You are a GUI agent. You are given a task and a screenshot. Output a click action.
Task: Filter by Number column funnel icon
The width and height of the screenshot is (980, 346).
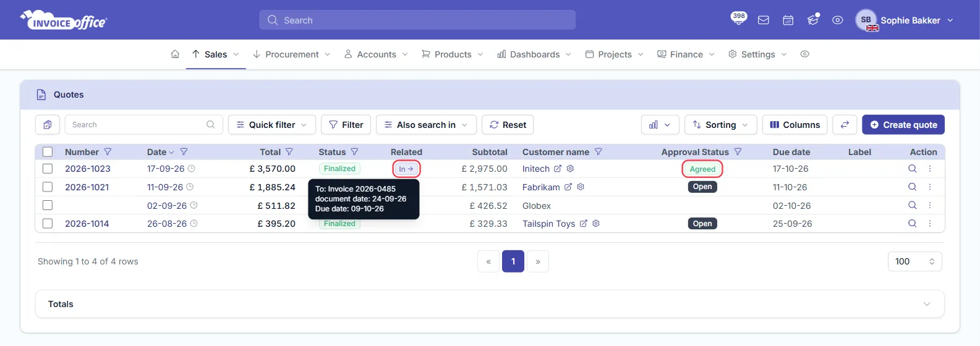[108, 152]
